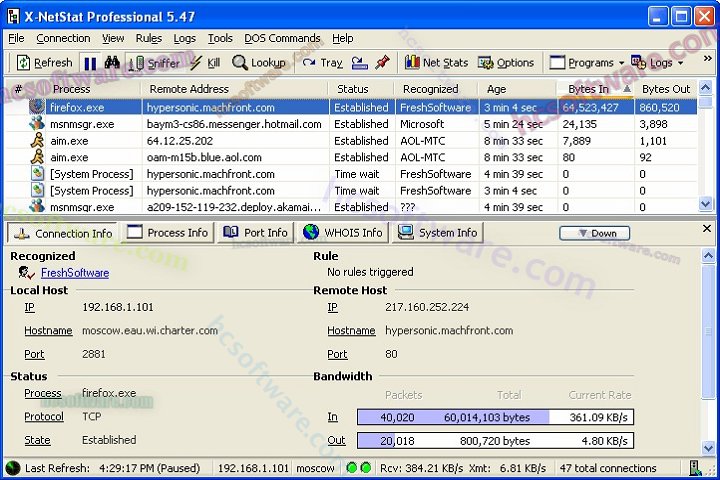Switch to System Info tab

tap(438, 232)
